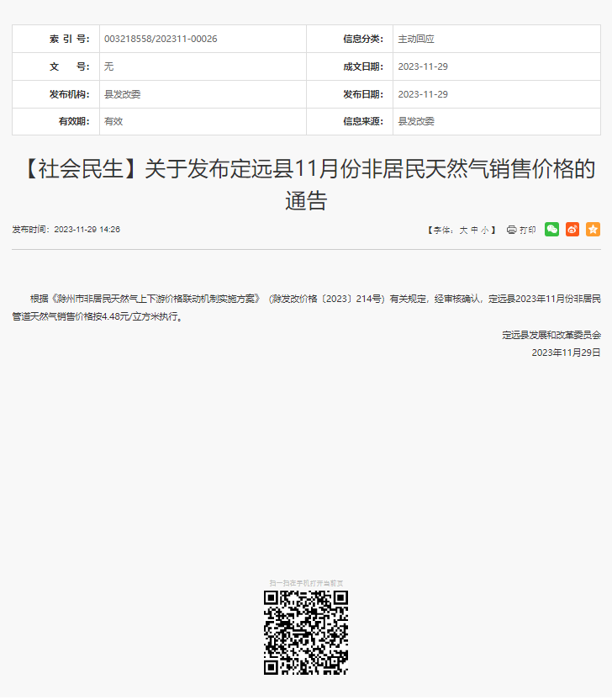Click 县发改委 in the 信息来源 row
This screenshot has width=612, height=700.
pyautogui.click(x=415, y=121)
